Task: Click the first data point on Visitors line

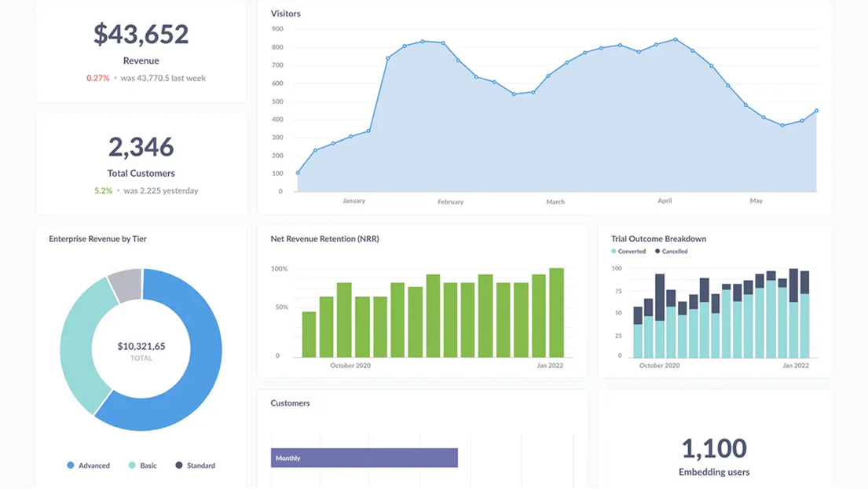Action: pyautogui.click(x=298, y=173)
